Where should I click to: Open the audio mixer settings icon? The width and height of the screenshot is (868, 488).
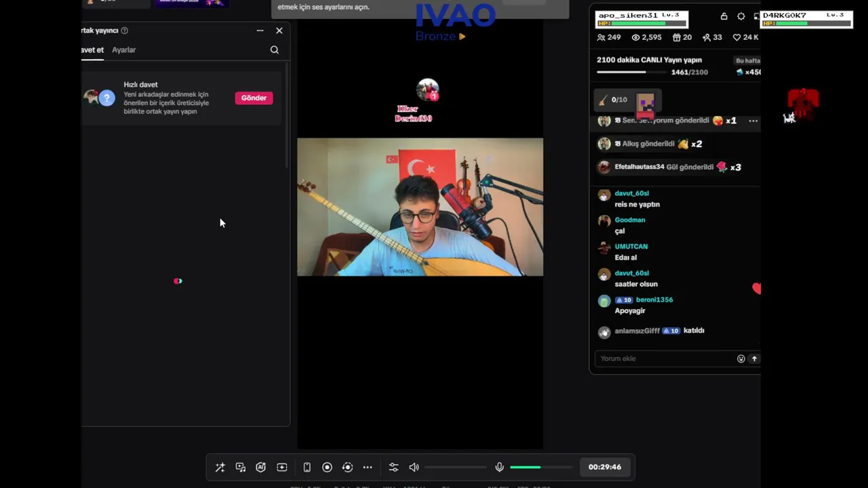[393, 467]
